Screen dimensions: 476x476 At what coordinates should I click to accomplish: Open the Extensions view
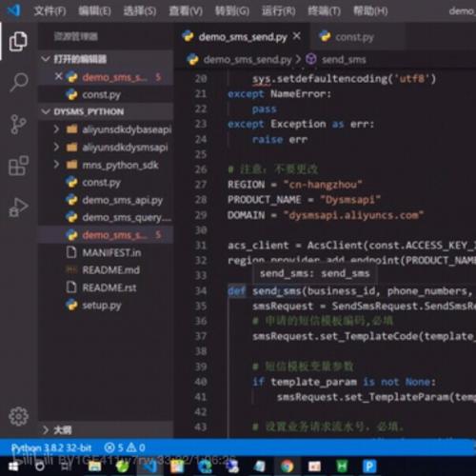[18, 166]
